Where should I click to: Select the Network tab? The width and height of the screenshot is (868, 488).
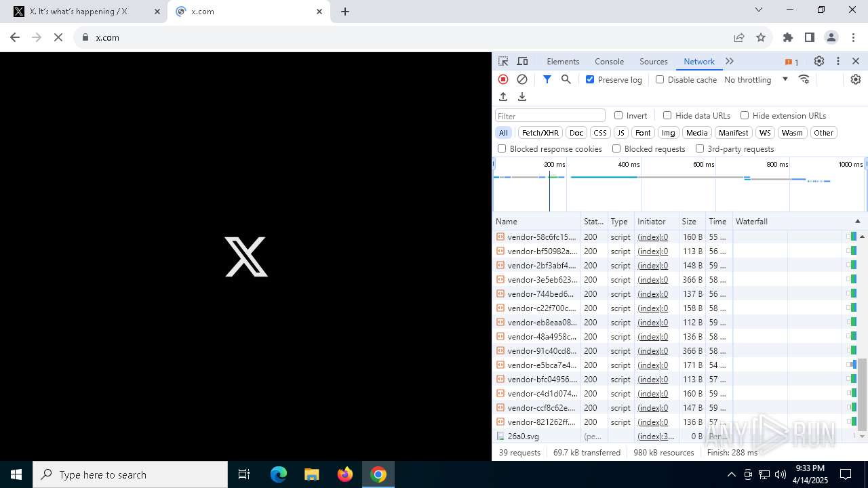(699, 61)
